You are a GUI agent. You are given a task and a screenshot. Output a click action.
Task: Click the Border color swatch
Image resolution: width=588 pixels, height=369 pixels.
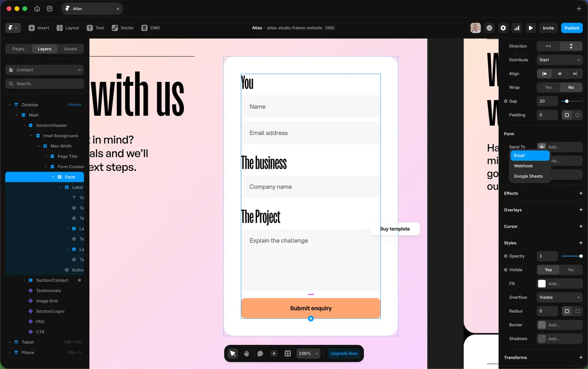542,325
